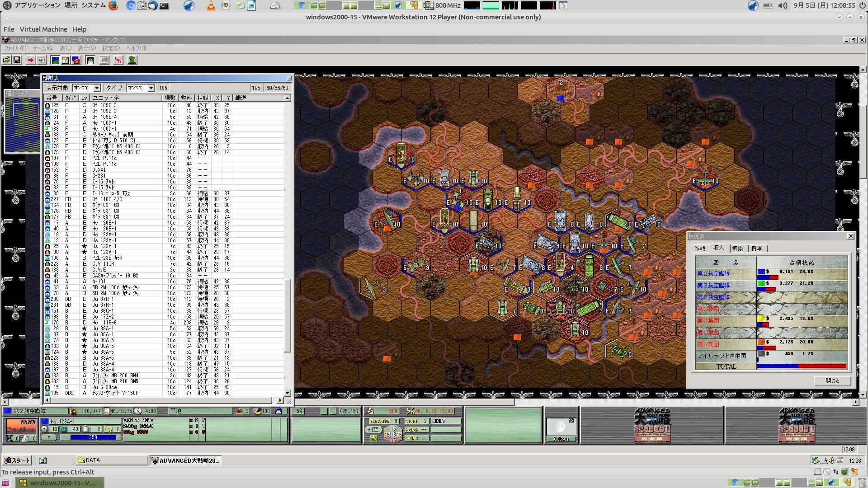
Task: Select unit row 125 Bf 109E-3
Action: coord(165,105)
